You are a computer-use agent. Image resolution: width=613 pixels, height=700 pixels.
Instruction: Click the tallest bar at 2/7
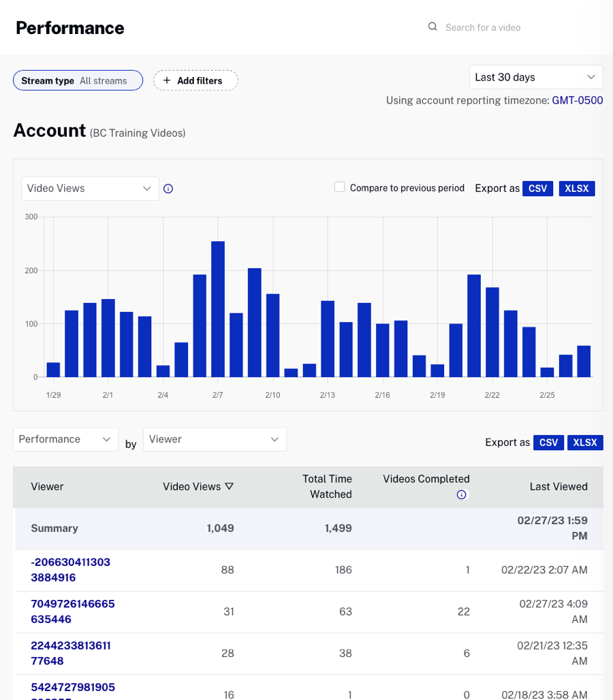click(218, 308)
